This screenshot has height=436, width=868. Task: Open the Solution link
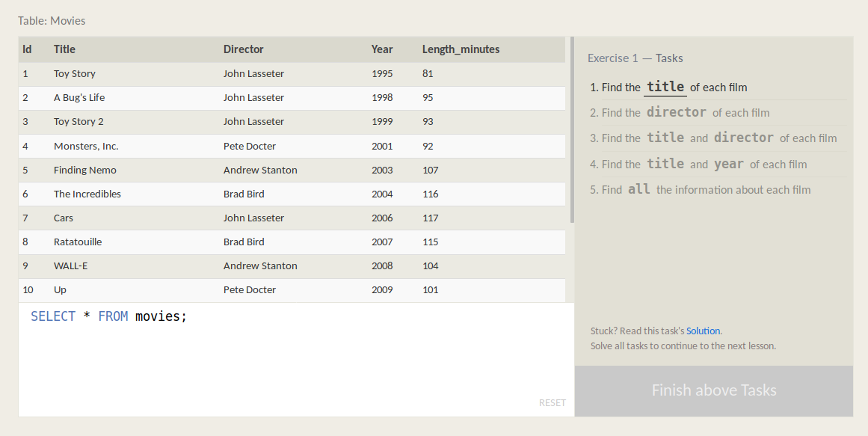pos(703,331)
